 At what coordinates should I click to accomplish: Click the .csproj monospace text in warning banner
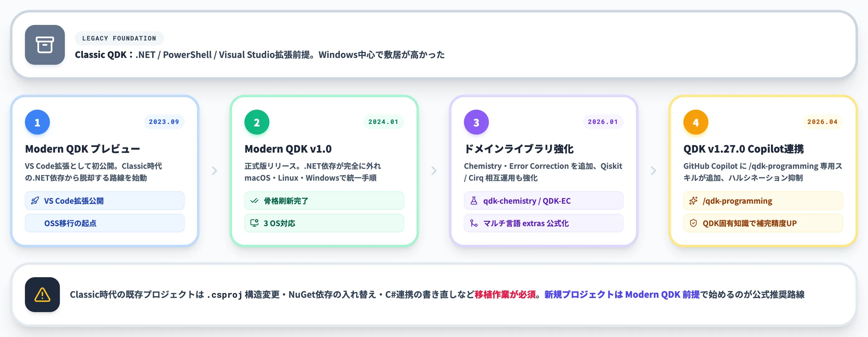[x=224, y=295]
